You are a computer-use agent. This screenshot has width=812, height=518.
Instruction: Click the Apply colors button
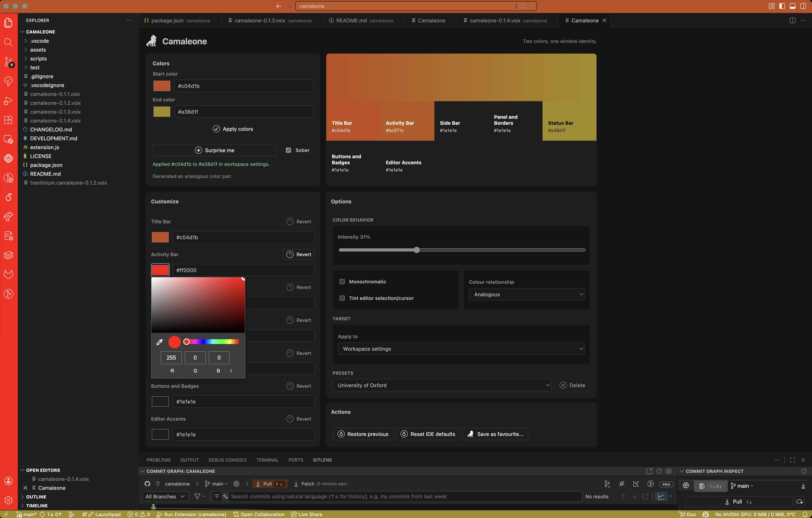tap(233, 129)
